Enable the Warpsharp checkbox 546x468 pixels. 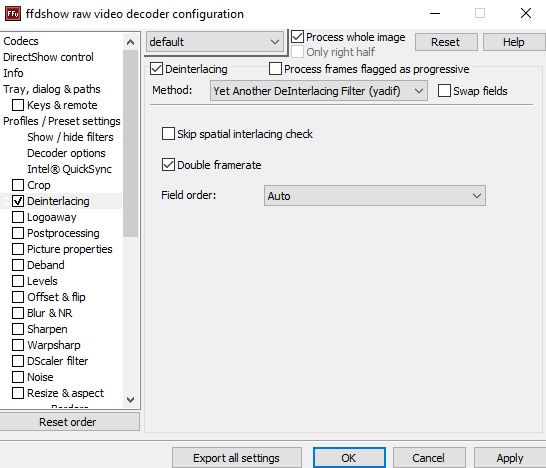coord(18,345)
